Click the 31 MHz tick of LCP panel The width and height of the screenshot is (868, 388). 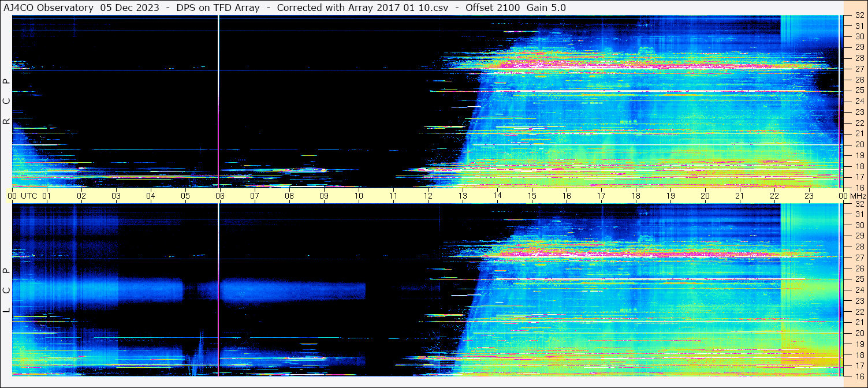[x=859, y=215]
